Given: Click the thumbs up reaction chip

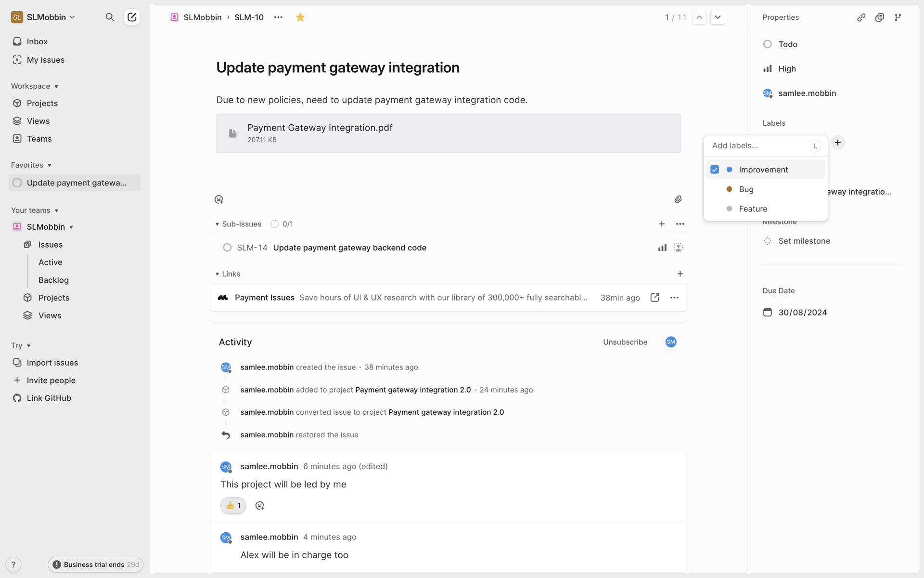Looking at the screenshot, I should 233,506.
